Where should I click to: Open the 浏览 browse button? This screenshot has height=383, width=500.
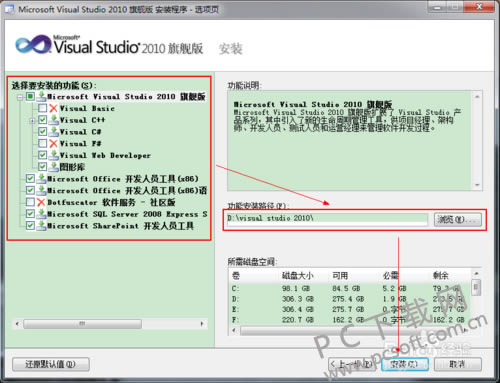[458, 220]
